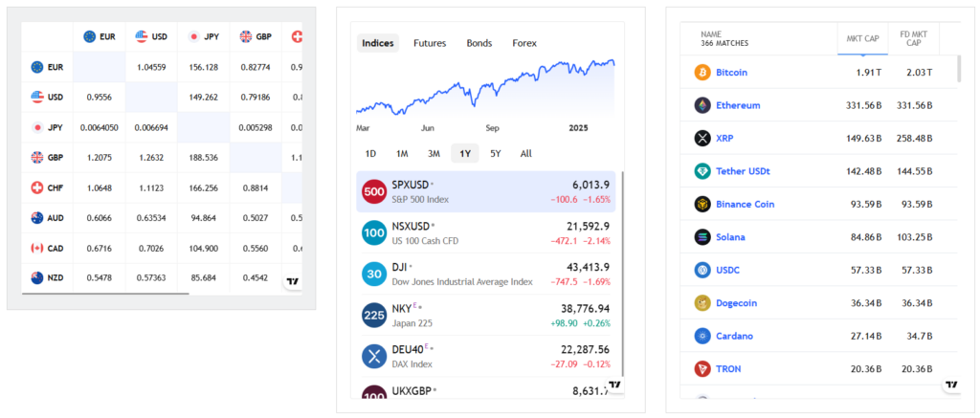The width and height of the screenshot is (980, 418).
Task: Click the TradingView logo in crypto widget
Action: pos(951,385)
